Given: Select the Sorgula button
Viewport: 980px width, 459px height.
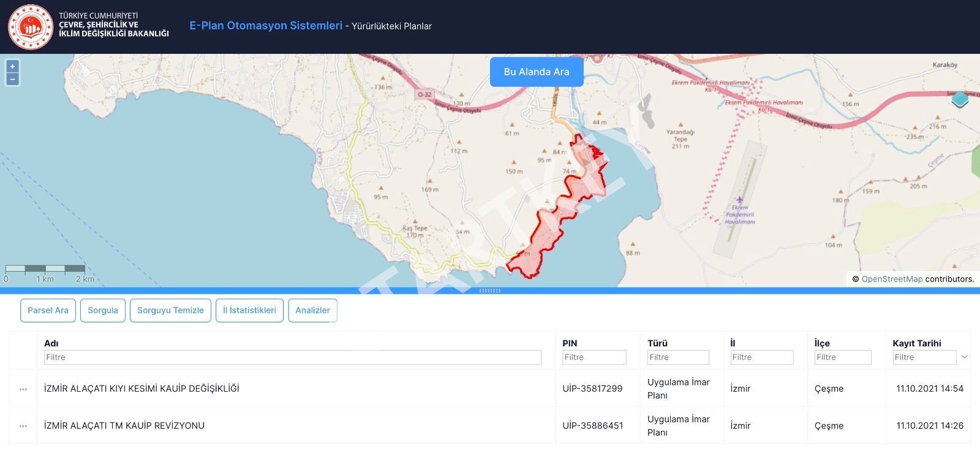Looking at the screenshot, I should click(103, 310).
